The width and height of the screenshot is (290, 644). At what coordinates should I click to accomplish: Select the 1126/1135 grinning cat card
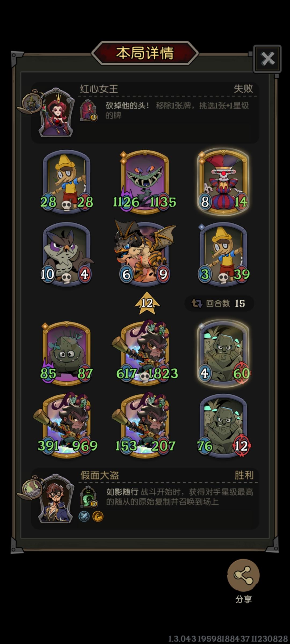145,182
